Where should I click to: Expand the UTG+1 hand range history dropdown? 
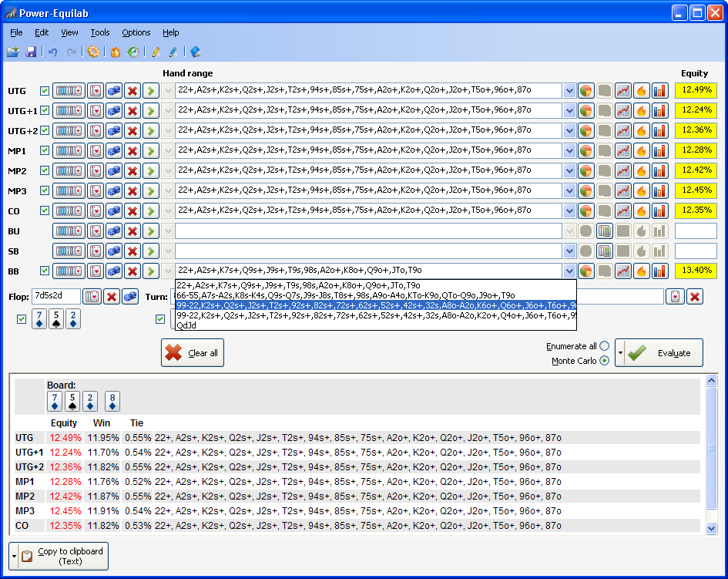point(569,110)
